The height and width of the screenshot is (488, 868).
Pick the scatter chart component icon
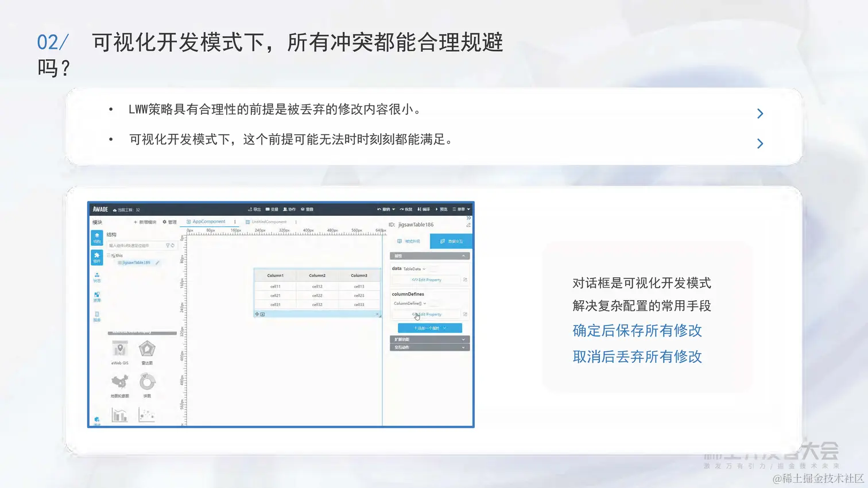147,415
